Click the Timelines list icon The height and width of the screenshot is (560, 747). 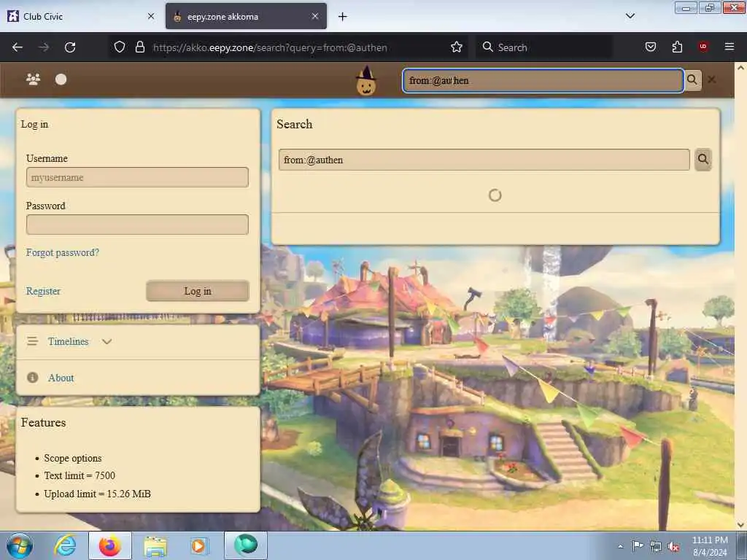coord(32,341)
